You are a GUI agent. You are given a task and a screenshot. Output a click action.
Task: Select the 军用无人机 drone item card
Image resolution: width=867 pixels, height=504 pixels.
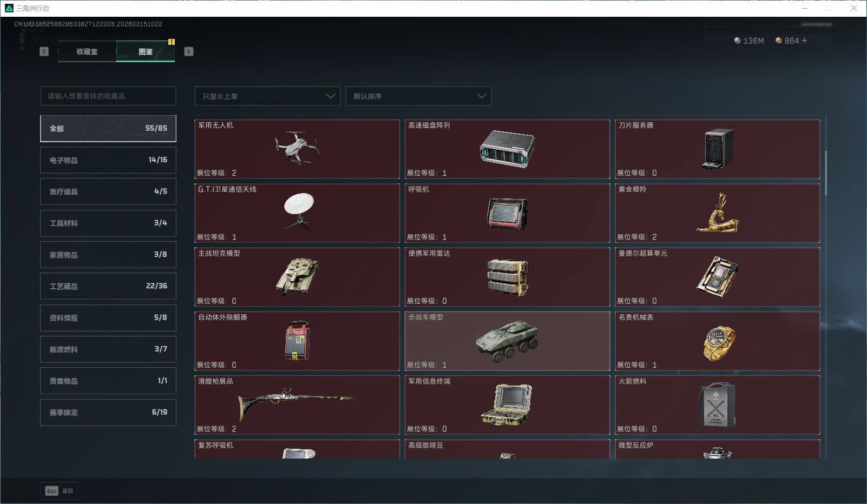tap(297, 149)
